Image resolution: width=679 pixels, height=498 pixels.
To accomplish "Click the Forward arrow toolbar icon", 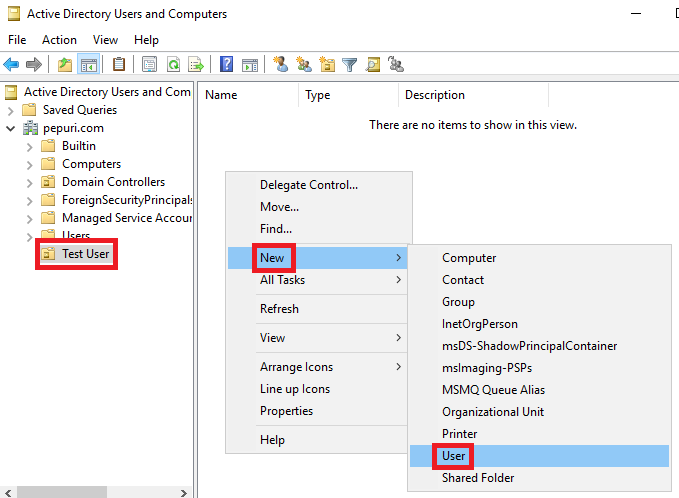I will click(x=34, y=65).
